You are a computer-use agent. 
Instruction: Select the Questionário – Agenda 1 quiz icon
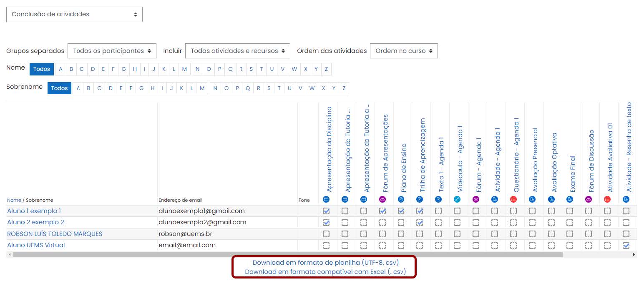513,199
